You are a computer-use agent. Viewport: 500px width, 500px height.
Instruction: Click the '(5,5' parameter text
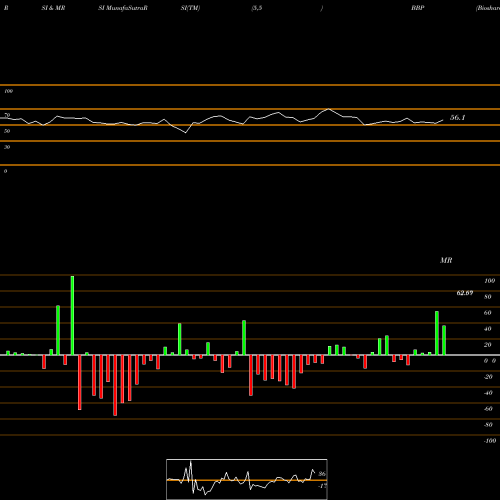coord(257,8)
